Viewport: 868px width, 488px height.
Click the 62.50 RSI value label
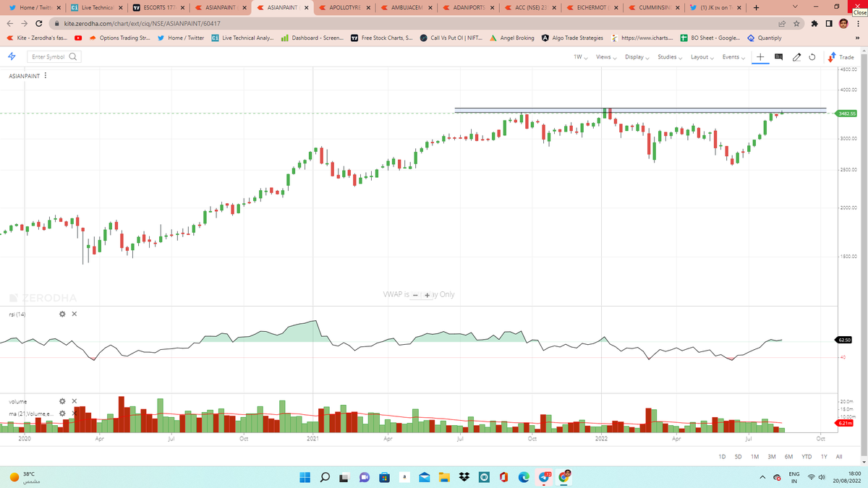844,340
